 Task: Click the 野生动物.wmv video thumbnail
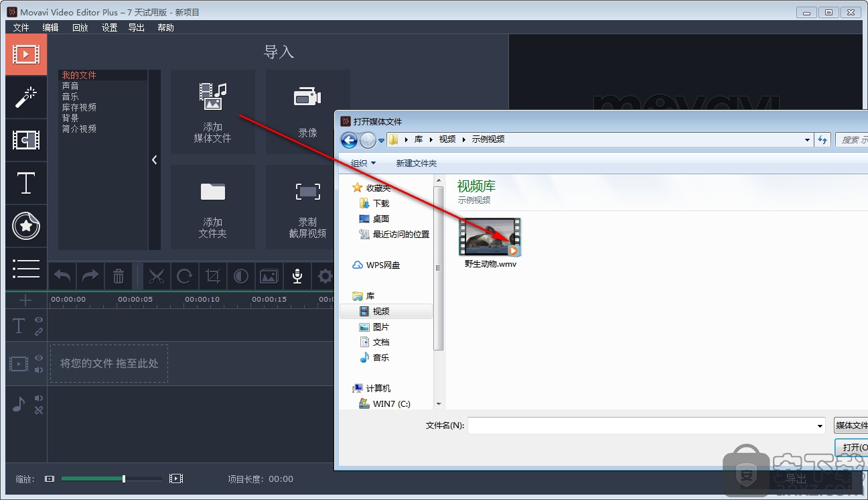pos(490,237)
